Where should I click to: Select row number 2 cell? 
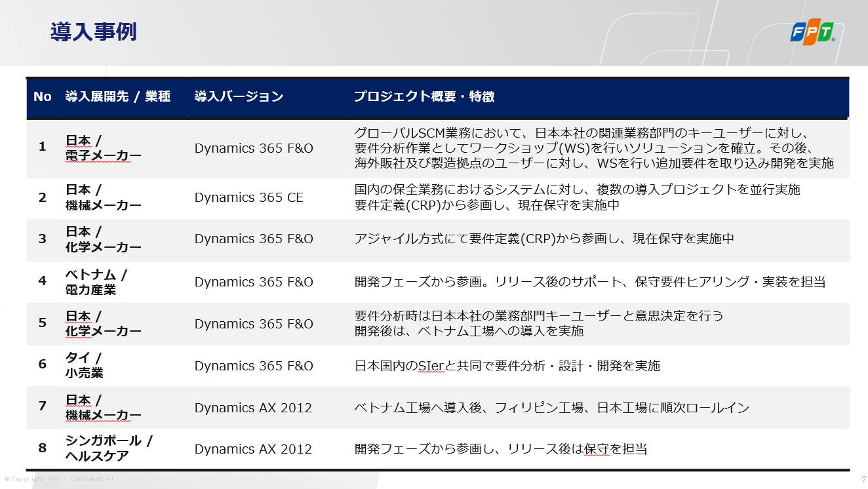(x=43, y=197)
